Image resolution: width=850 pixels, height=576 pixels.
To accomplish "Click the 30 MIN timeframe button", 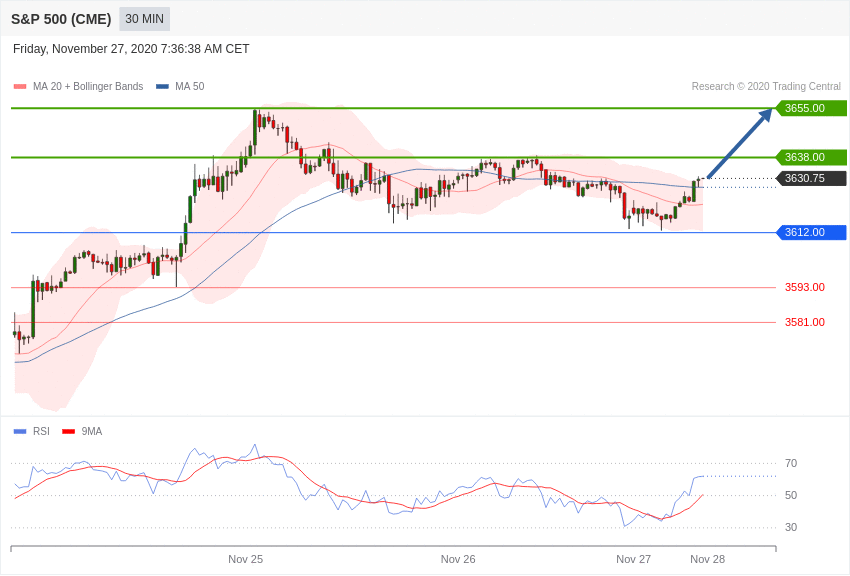I will 144,19.
